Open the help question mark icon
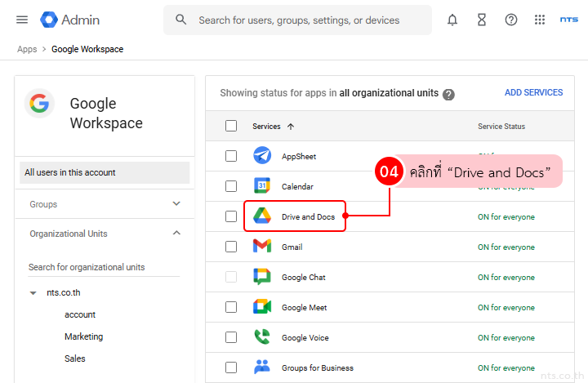The image size is (588, 383). pos(511,20)
